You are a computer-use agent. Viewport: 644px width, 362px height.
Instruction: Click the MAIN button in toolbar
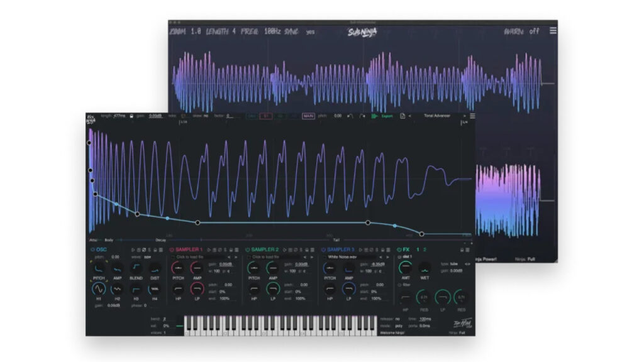click(x=308, y=116)
